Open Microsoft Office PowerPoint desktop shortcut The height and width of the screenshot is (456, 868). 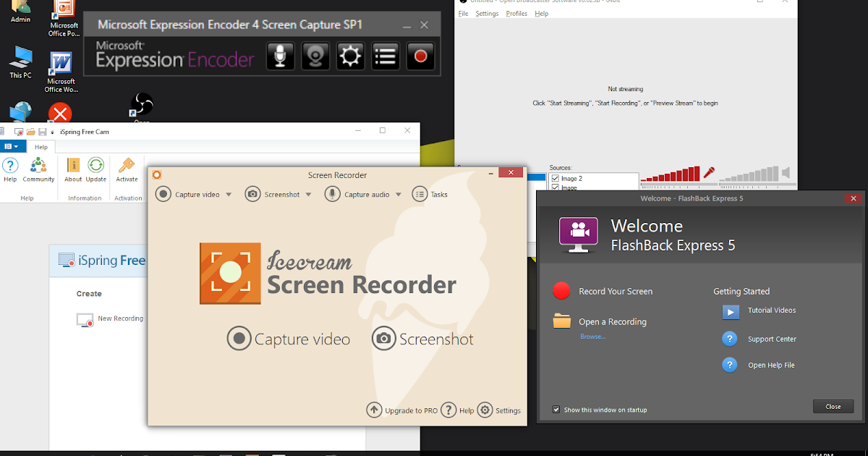tap(64, 19)
